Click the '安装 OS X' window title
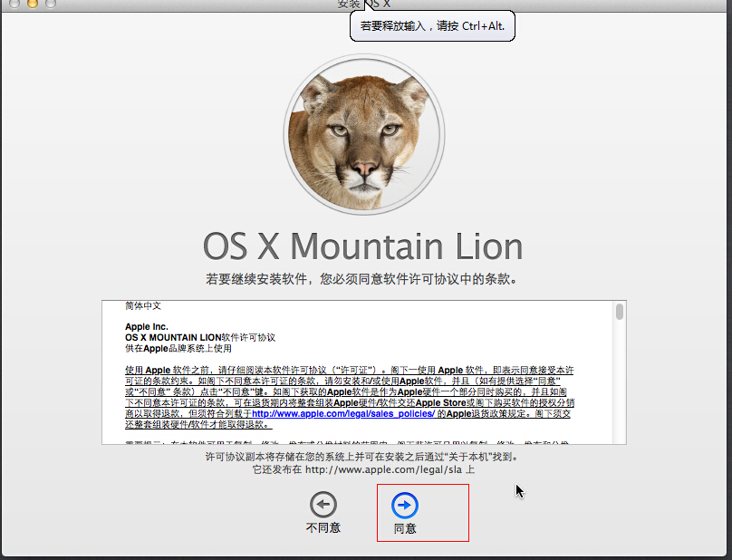The height and width of the screenshot is (560, 732). click(x=363, y=5)
